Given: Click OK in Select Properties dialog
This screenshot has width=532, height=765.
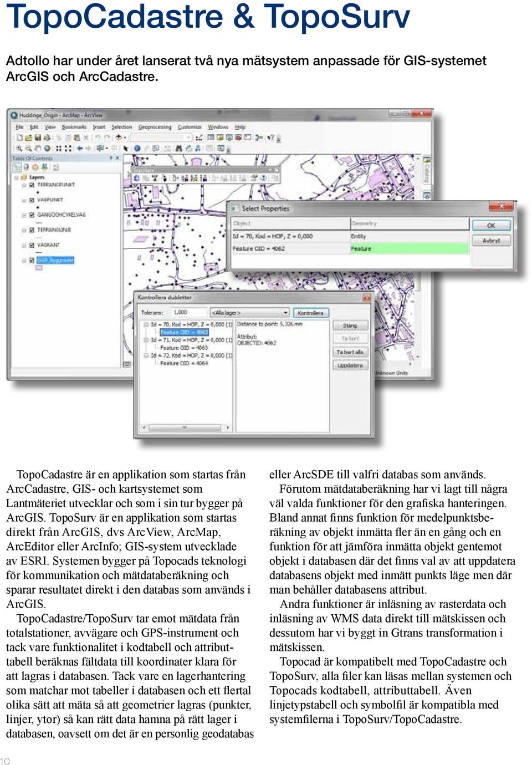Looking at the screenshot, I should click(491, 226).
